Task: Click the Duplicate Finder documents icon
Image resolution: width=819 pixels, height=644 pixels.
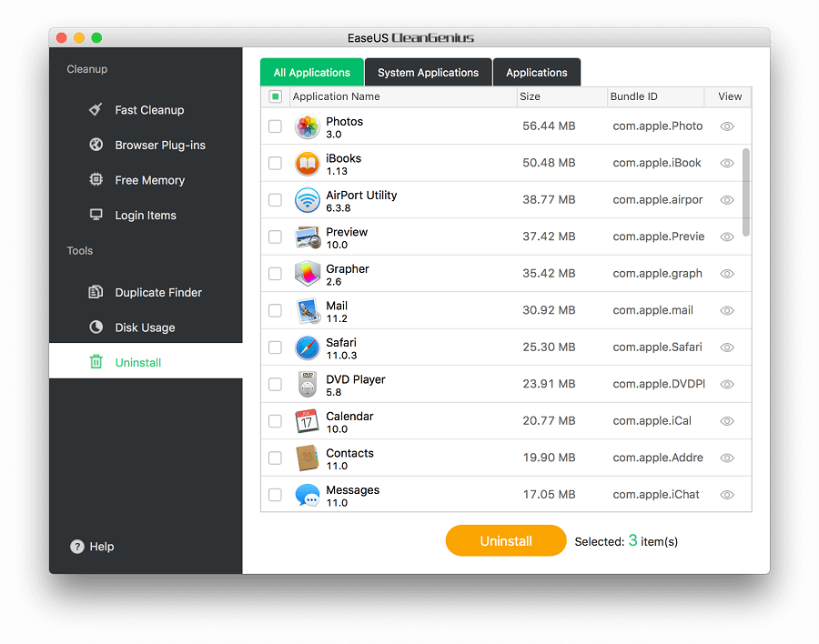Action: [96, 291]
